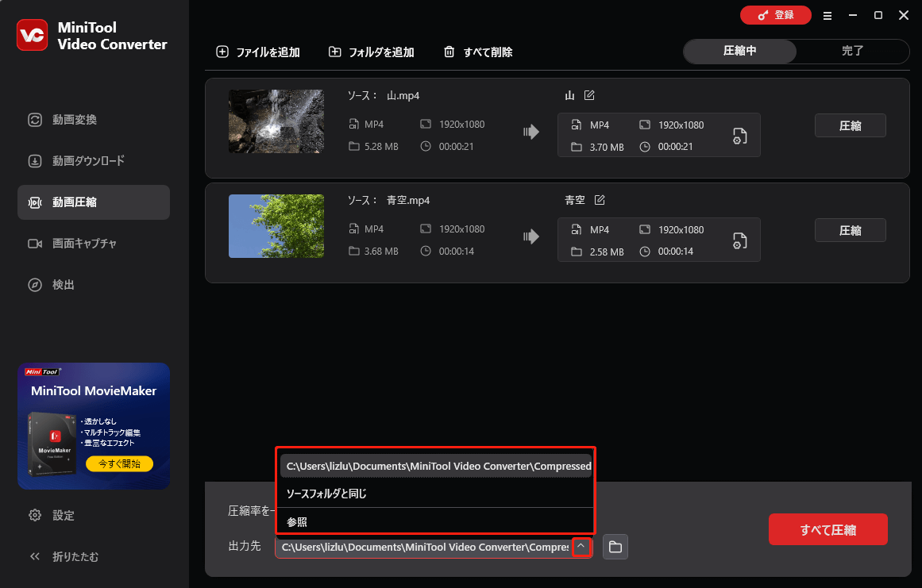Click source duration 00:00:14

[456, 252]
